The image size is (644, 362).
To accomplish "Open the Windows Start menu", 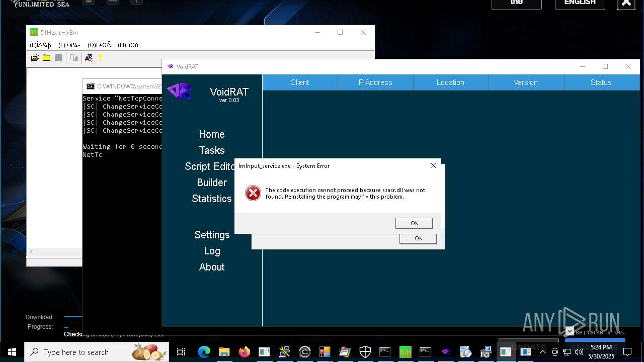I will click(12, 352).
